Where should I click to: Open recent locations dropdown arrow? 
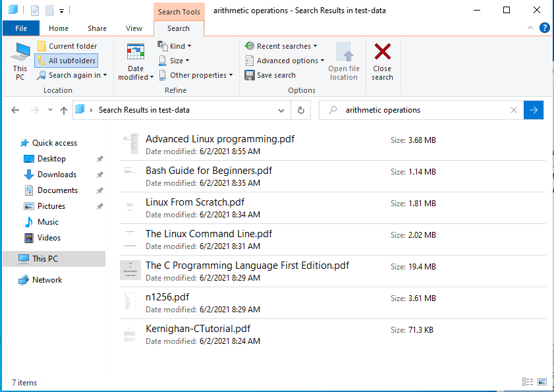[50, 110]
